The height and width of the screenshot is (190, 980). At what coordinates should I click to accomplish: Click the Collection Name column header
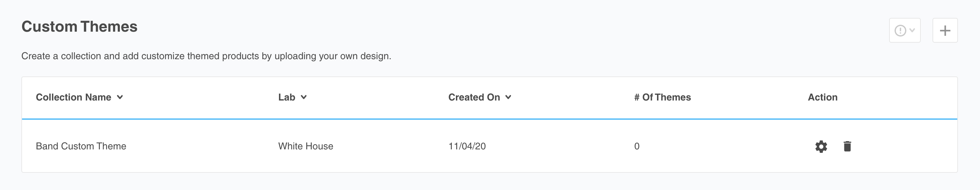pos(73,97)
